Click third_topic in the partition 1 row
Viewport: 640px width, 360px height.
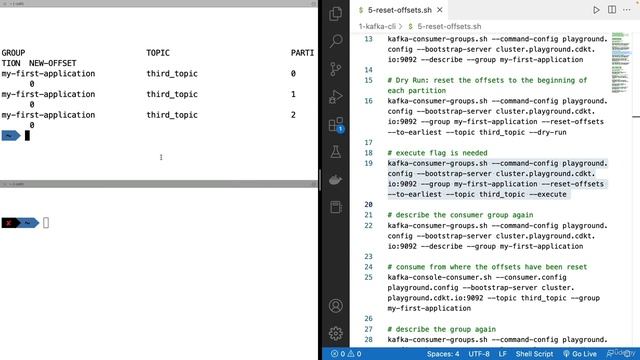pos(172,94)
